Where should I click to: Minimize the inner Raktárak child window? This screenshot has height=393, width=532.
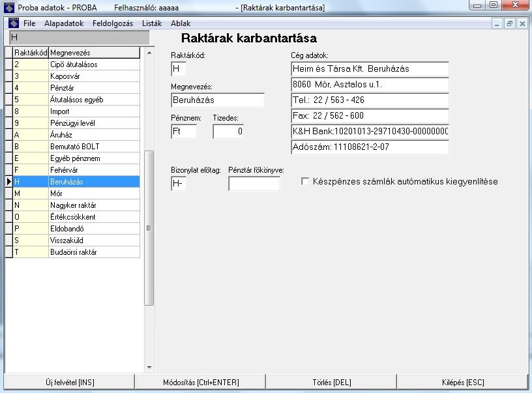497,23
